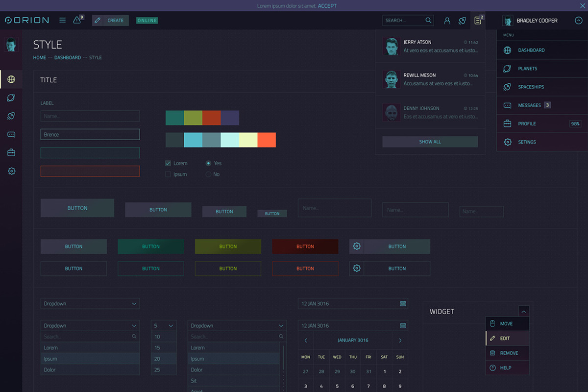Select the orange color swatch

pyautogui.click(x=267, y=140)
